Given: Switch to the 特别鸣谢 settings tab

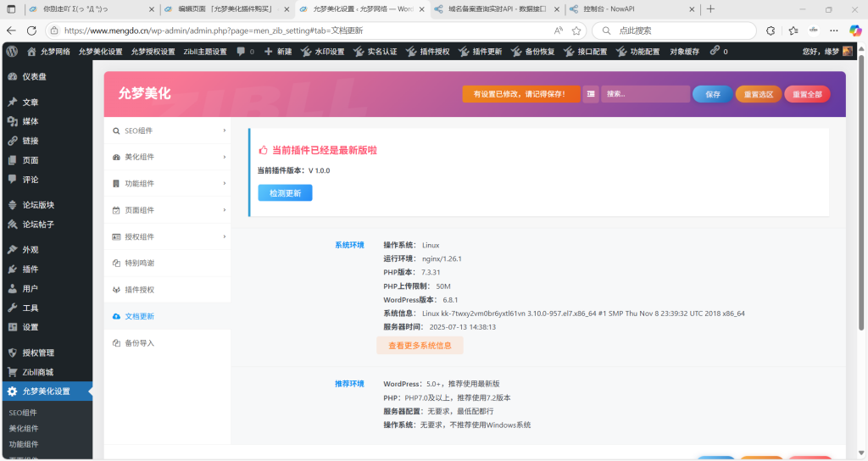Looking at the screenshot, I should 167,263.
